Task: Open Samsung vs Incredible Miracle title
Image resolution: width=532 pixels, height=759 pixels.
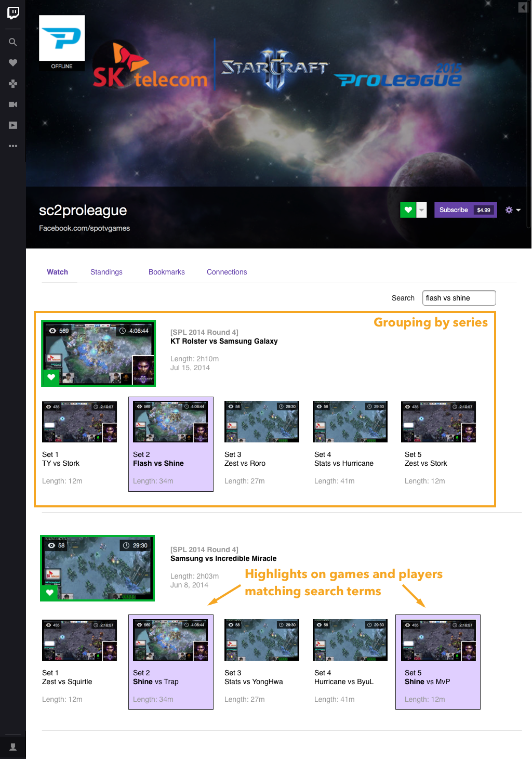Action: tap(223, 558)
